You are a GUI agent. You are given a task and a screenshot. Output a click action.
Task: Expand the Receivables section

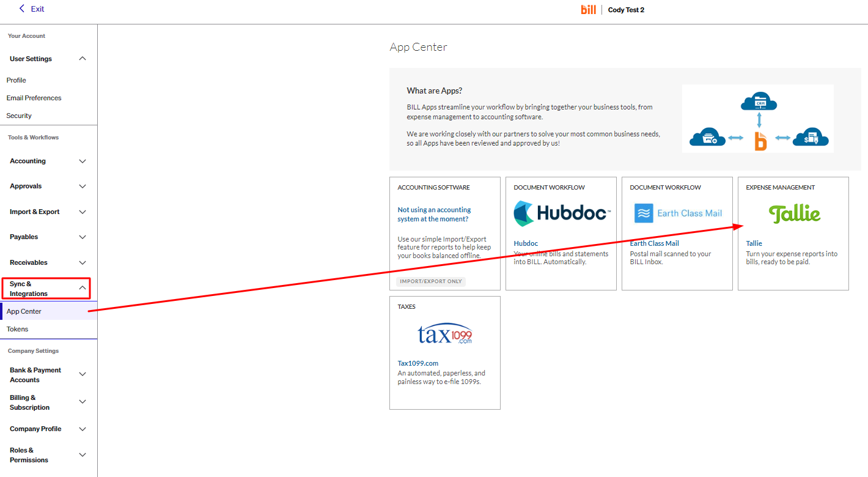point(83,263)
